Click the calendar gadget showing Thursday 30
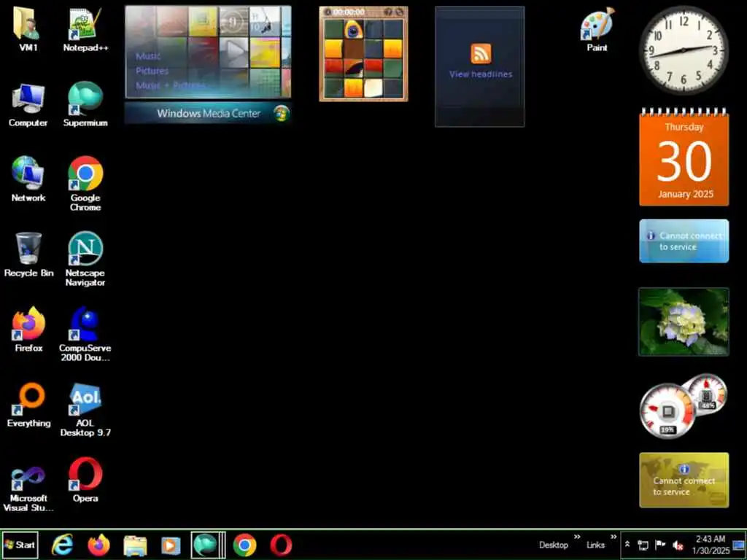The height and width of the screenshot is (560, 747). pos(684,157)
